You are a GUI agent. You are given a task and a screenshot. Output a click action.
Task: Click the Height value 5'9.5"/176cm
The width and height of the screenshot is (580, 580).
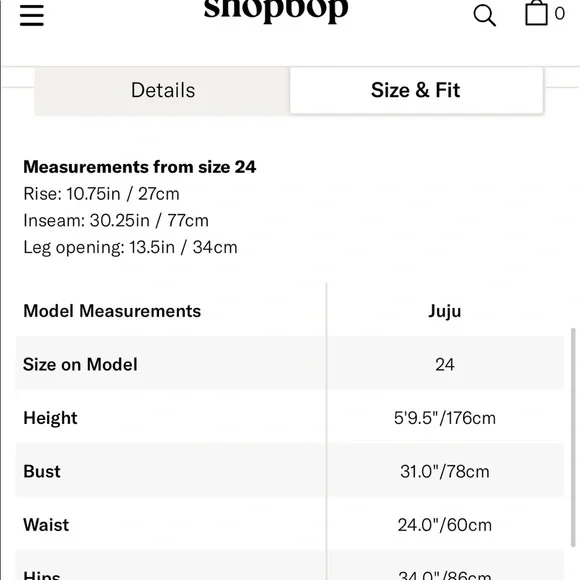445,418
